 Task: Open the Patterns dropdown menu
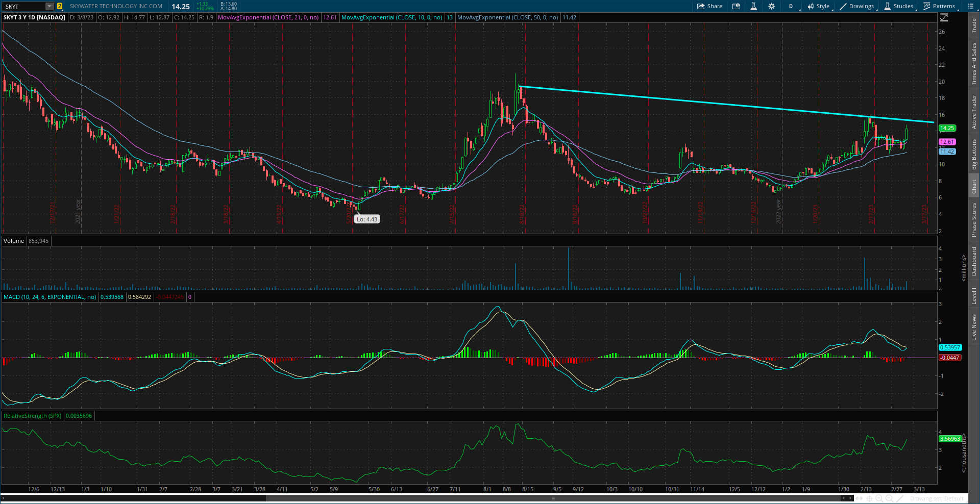tap(939, 6)
